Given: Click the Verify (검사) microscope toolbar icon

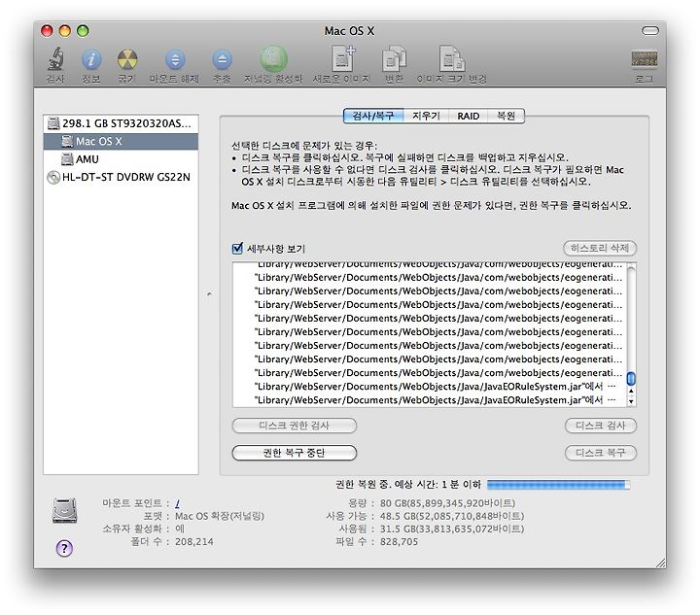Looking at the screenshot, I should pos(55,59).
